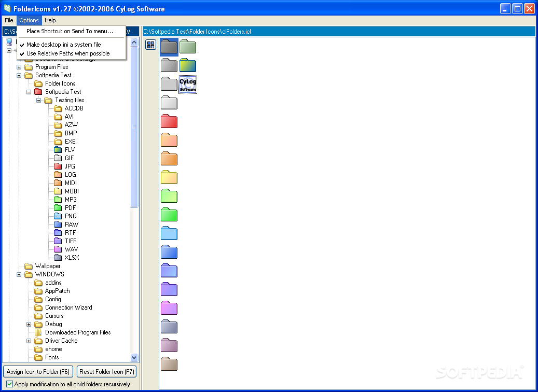The width and height of the screenshot is (538, 392).
Task: Select the Folder Icons tree item
Action: [x=60, y=83]
